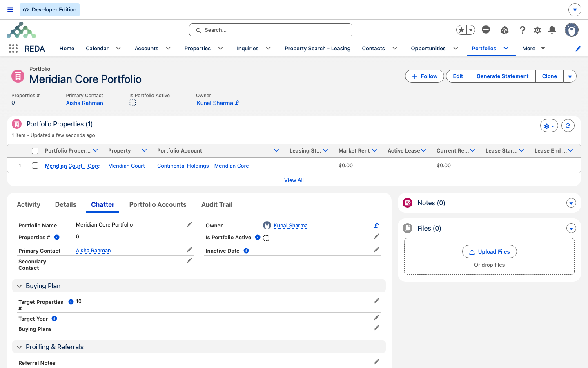The height and width of the screenshot is (368, 588).
Task: Follow this portfolio record
Action: pyautogui.click(x=425, y=76)
